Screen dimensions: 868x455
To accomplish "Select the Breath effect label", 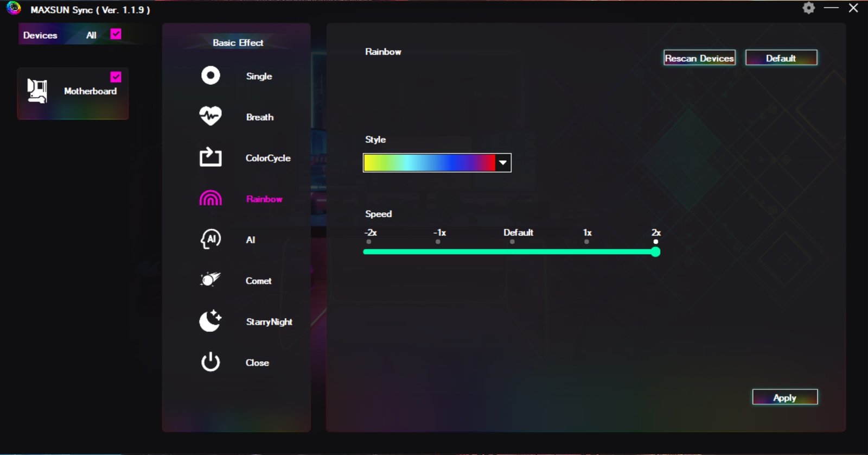I will click(259, 117).
